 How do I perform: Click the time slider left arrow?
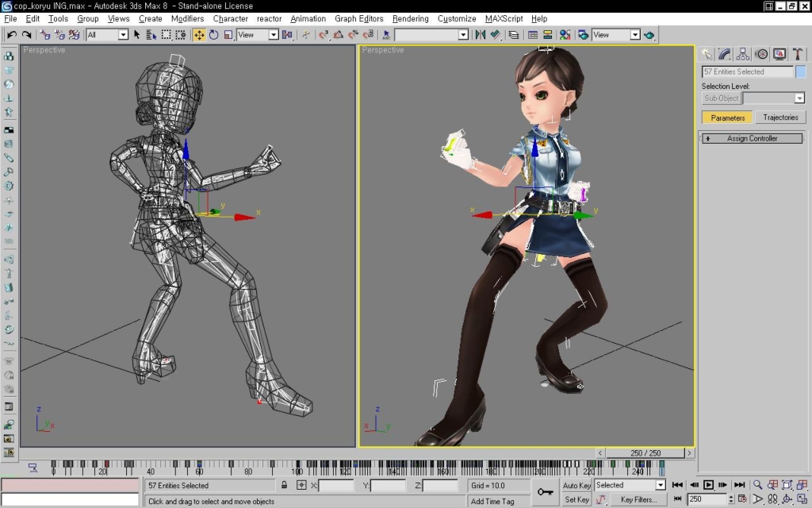(x=600, y=453)
